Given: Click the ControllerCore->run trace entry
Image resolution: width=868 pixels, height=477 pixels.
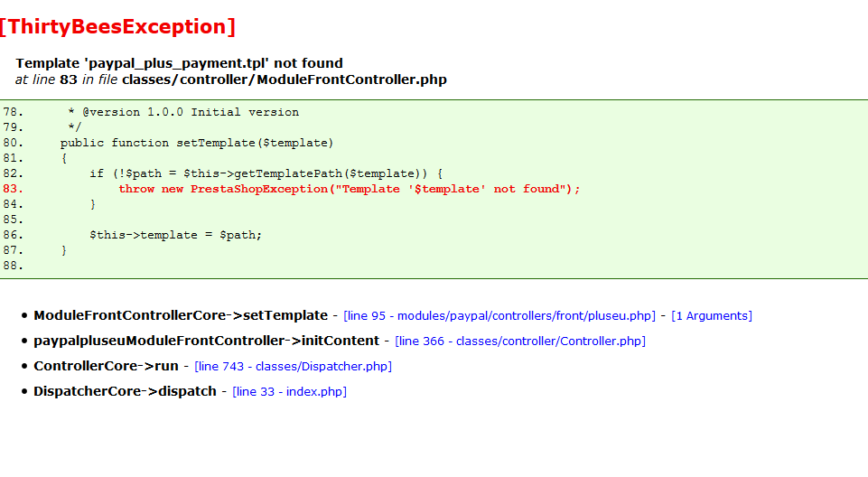Looking at the screenshot, I should (x=106, y=367).
